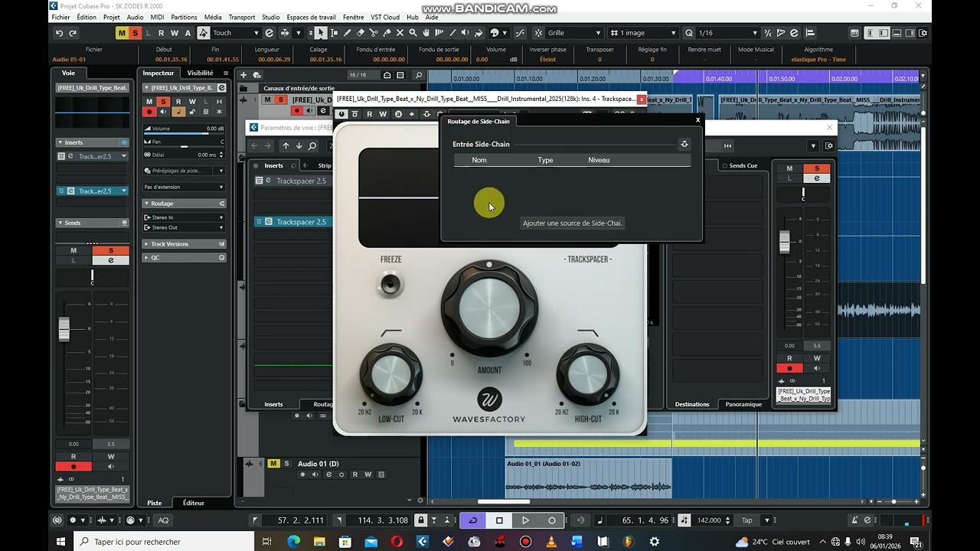980x551 pixels.
Task: Open Opera from the Windows taskbar
Action: point(397,542)
